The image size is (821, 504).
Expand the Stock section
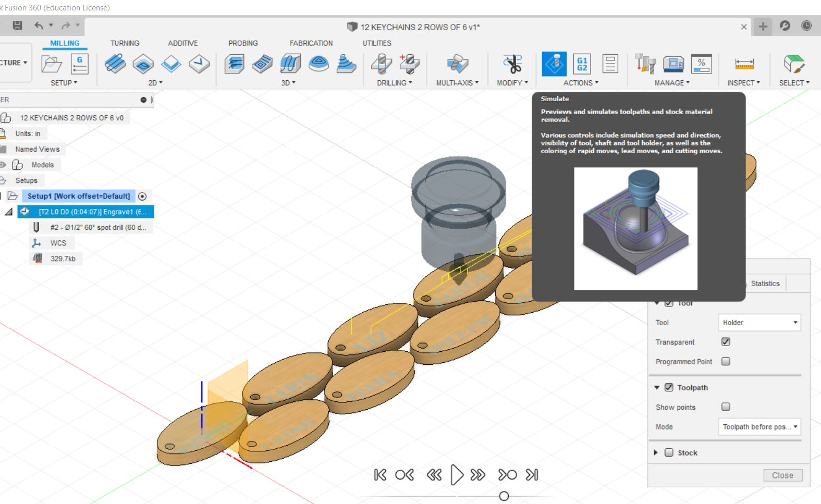(x=656, y=452)
